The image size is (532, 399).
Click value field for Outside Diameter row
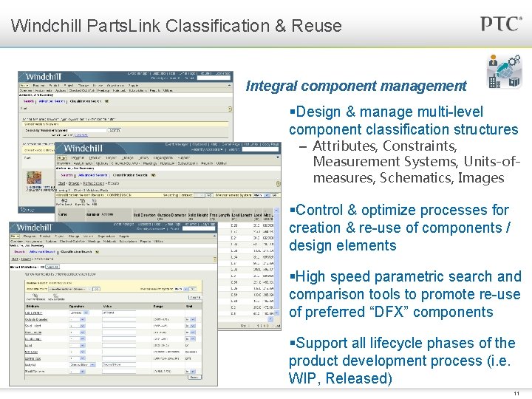point(118,320)
